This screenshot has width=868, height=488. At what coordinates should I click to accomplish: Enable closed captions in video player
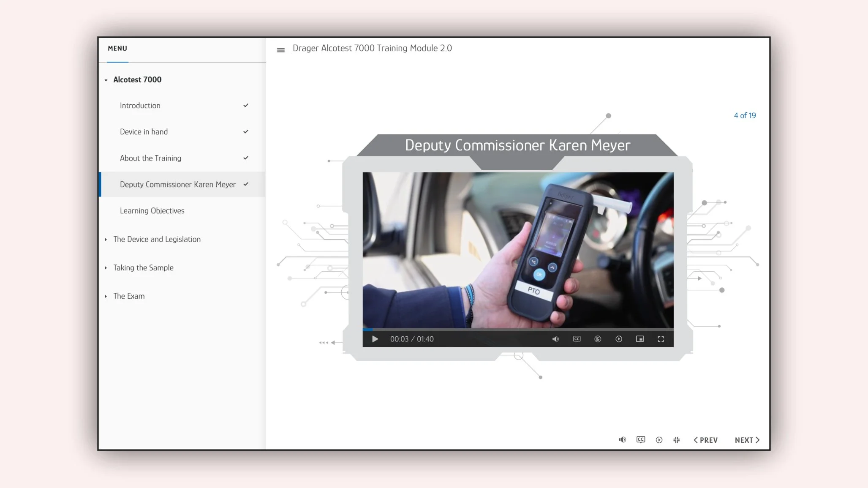(x=577, y=339)
